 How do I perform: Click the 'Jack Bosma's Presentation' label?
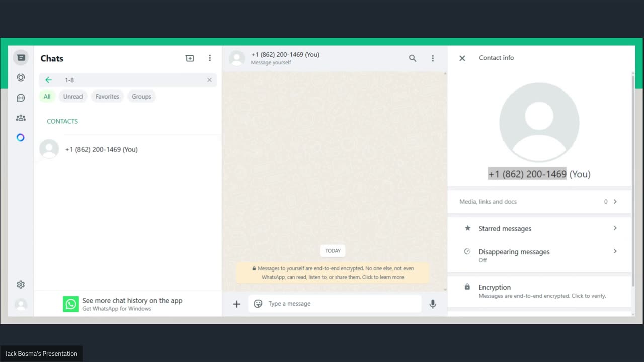coord(41,354)
